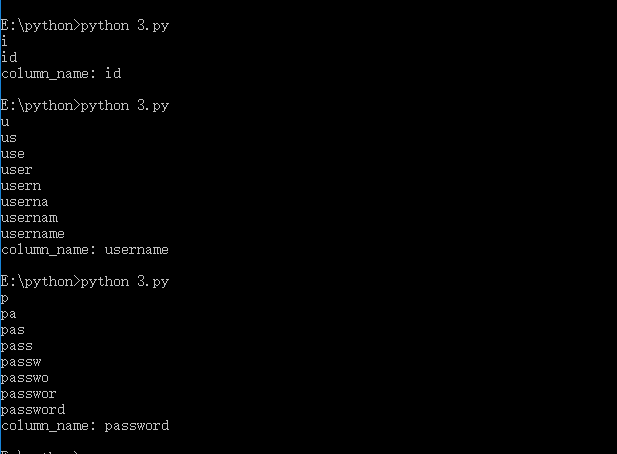Place cursor on the "passw" line
The image size is (617, 454).
(21, 361)
